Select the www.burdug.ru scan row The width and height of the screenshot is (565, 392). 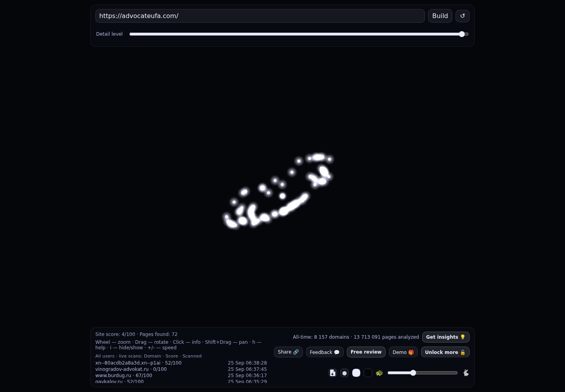click(181, 376)
